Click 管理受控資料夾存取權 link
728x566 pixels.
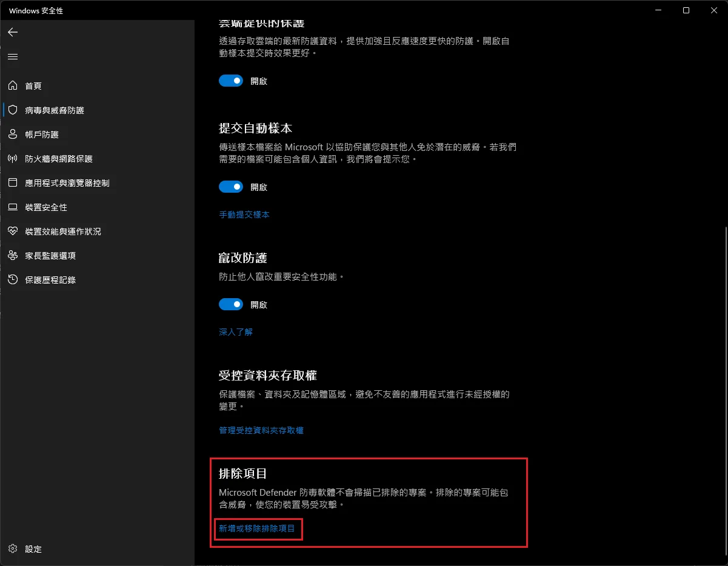(261, 430)
